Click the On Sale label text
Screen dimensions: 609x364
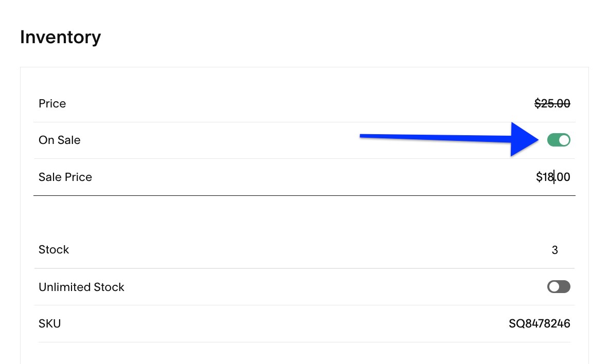pos(60,140)
